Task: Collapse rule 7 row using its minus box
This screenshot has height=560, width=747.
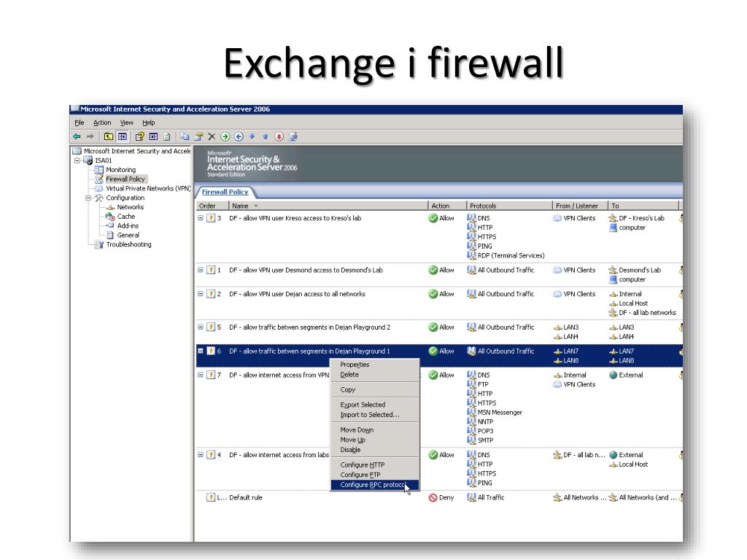Action: [201, 376]
